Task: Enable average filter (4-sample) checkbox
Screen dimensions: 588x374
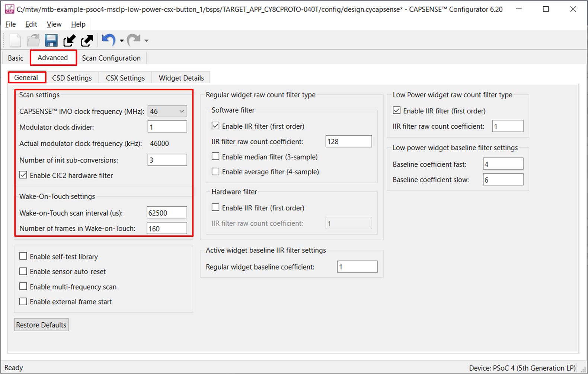Action: (x=215, y=171)
